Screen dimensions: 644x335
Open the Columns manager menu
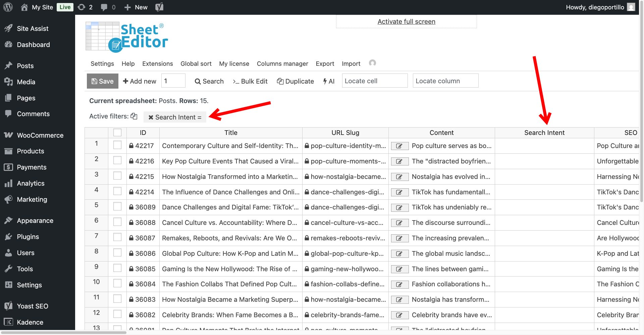pyautogui.click(x=282, y=63)
